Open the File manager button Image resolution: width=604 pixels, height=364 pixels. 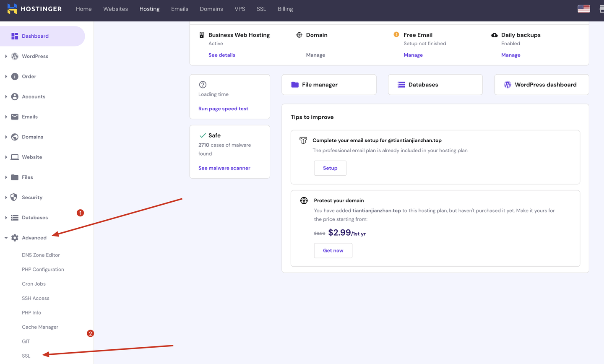tap(329, 85)
